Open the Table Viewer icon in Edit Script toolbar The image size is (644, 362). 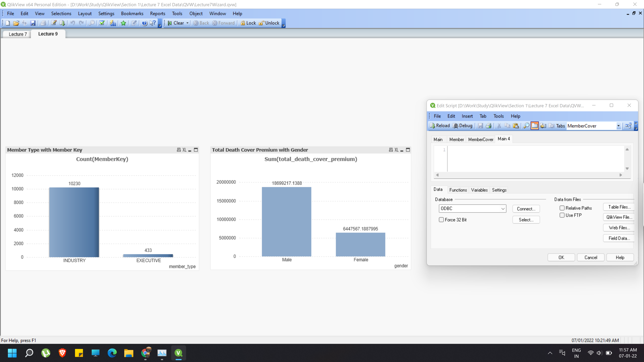628,126
